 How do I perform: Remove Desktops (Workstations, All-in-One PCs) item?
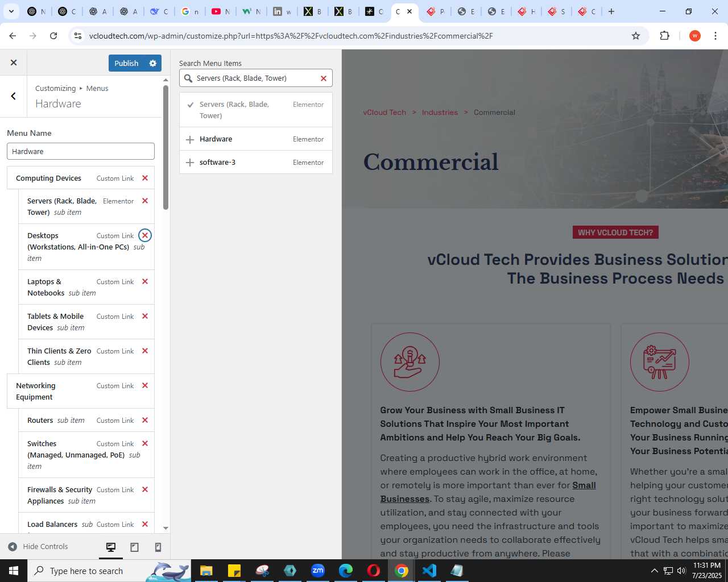click(x=145, y=235)
